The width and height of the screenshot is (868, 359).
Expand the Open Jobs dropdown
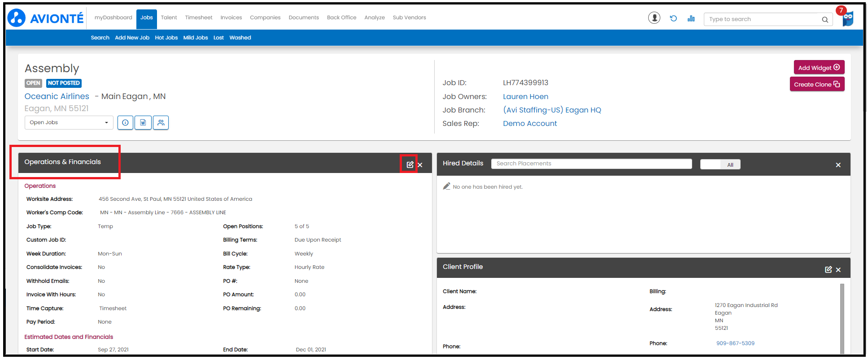click(69, 123)
